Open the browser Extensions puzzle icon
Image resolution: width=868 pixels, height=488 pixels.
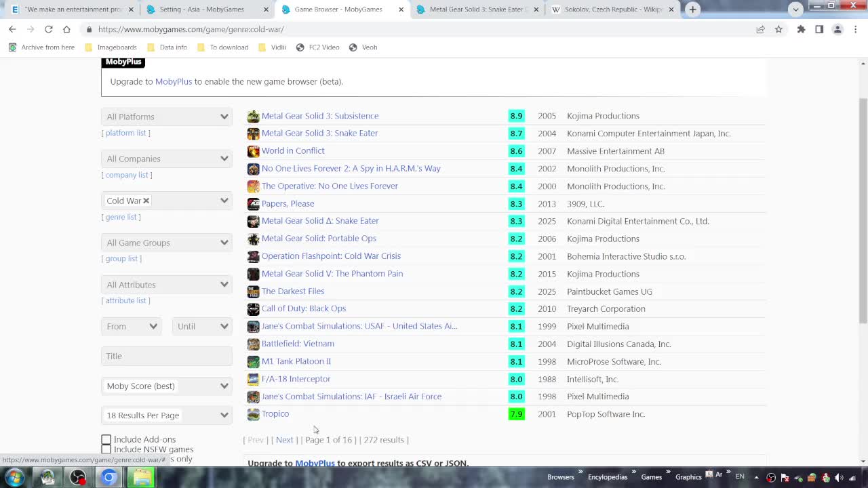801,29
